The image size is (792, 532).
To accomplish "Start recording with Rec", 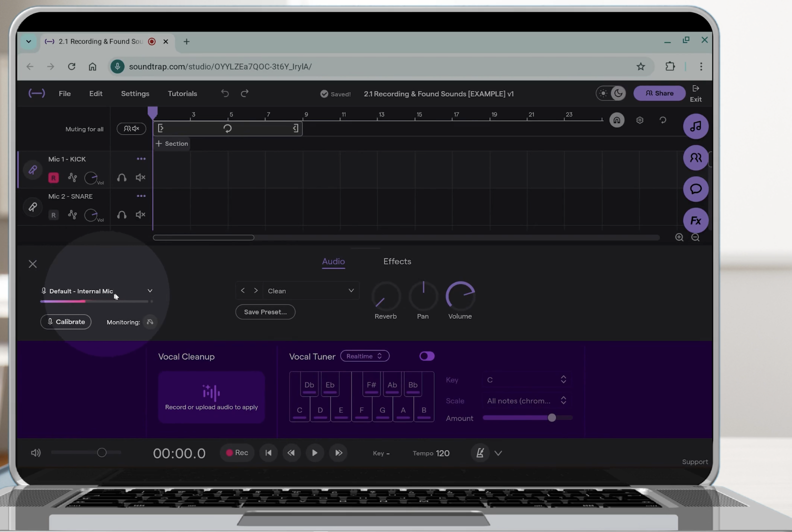I will (237, 453).
